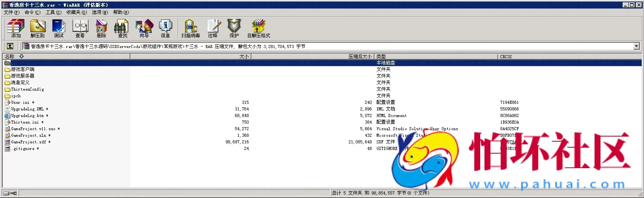Viewport: 644px width, 198px height.
Task: Click the 添加 (Add) toolbar icon
Action: point(16,28)
